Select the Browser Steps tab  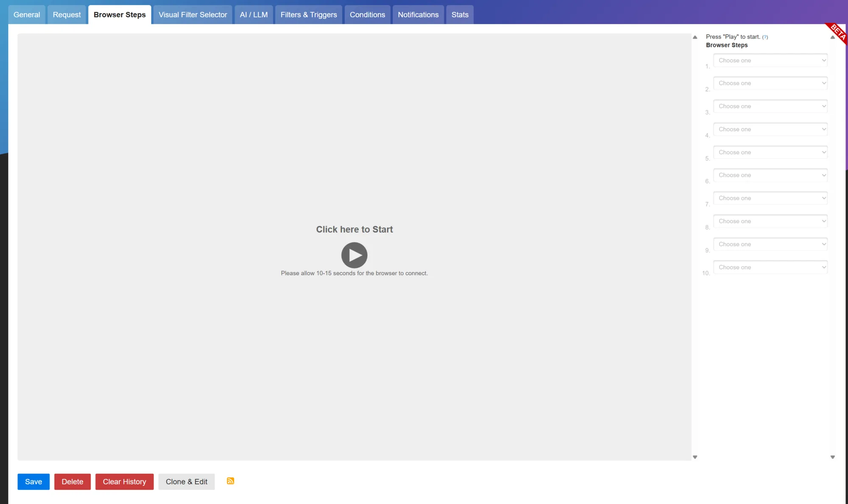pyautogui.click(x=120, y=14)
